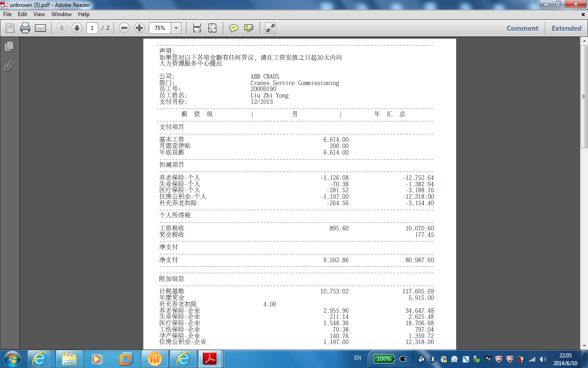The height and width of the screenshot is (368, 588).
Task: Add a sticky note comment
Action: (x=234, y=28)
